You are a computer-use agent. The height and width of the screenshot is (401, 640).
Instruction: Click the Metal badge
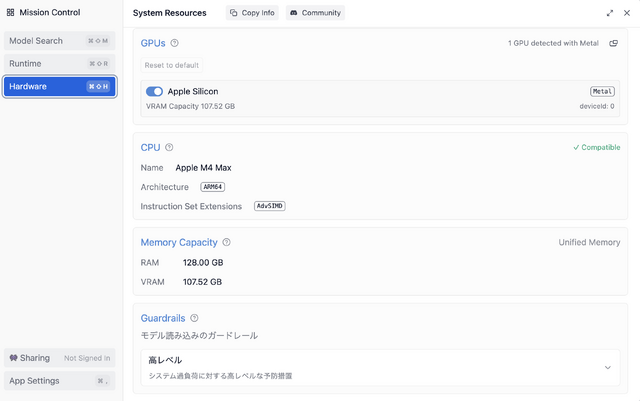(x=602, y=91)
